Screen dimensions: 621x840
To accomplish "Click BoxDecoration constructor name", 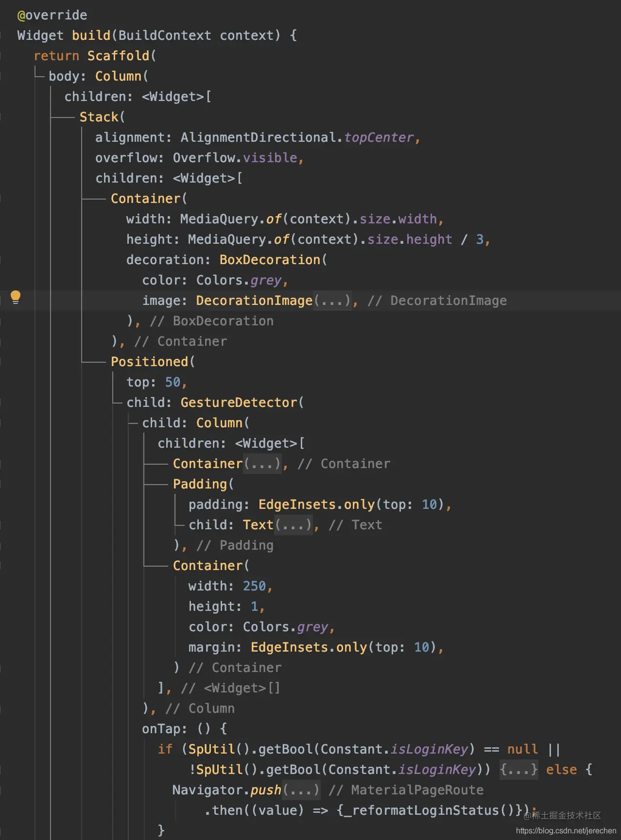I will point(270,260).
